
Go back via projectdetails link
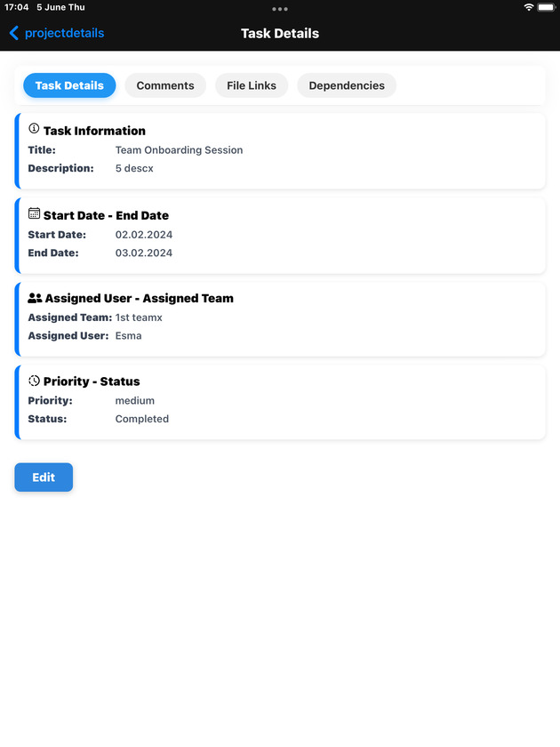[64, 33]
